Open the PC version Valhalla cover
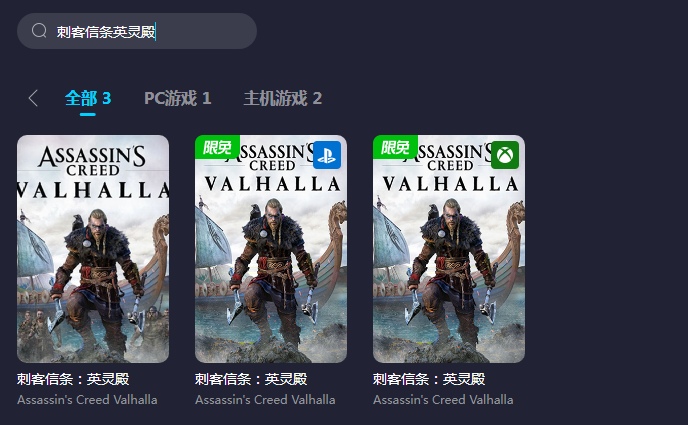688x425 pixels. click(x=93, y=249)
